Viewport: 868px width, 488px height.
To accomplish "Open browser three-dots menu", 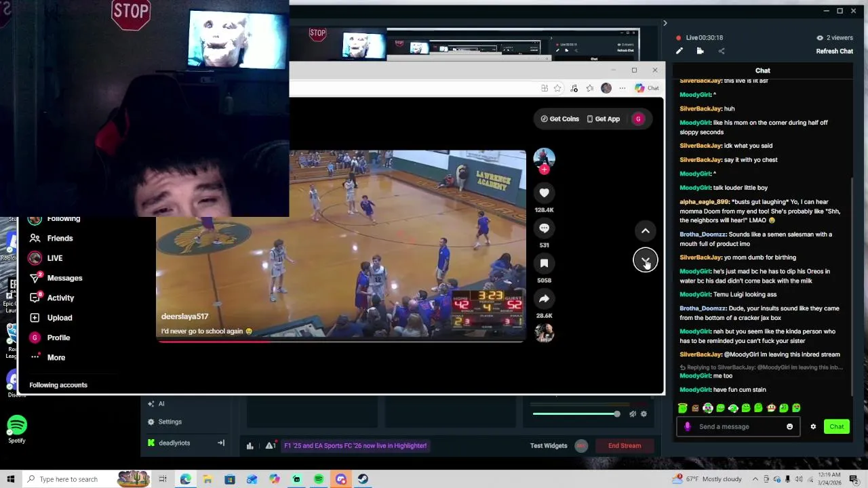I will [623, 88].
